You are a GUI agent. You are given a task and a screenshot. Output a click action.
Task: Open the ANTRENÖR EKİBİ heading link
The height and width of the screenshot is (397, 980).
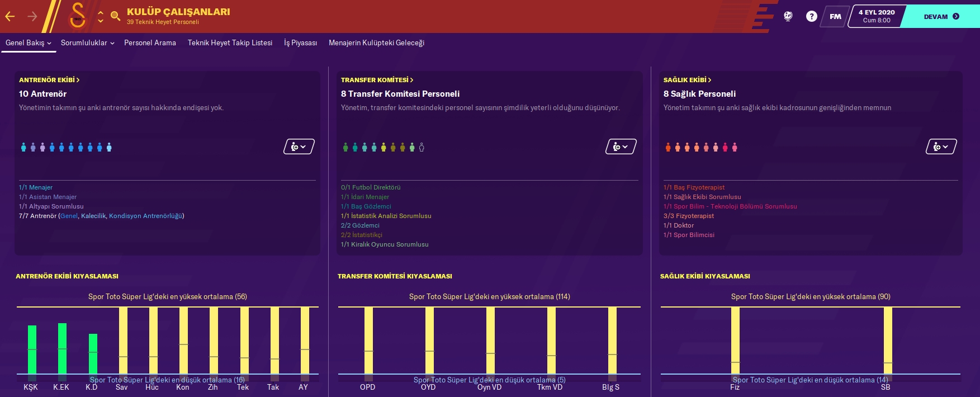49,80
